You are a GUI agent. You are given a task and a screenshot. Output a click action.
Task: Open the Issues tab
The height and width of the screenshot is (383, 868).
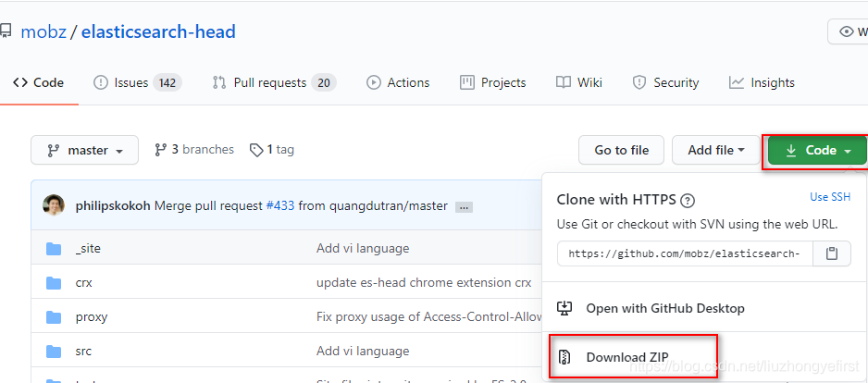[x=138, y=83]
